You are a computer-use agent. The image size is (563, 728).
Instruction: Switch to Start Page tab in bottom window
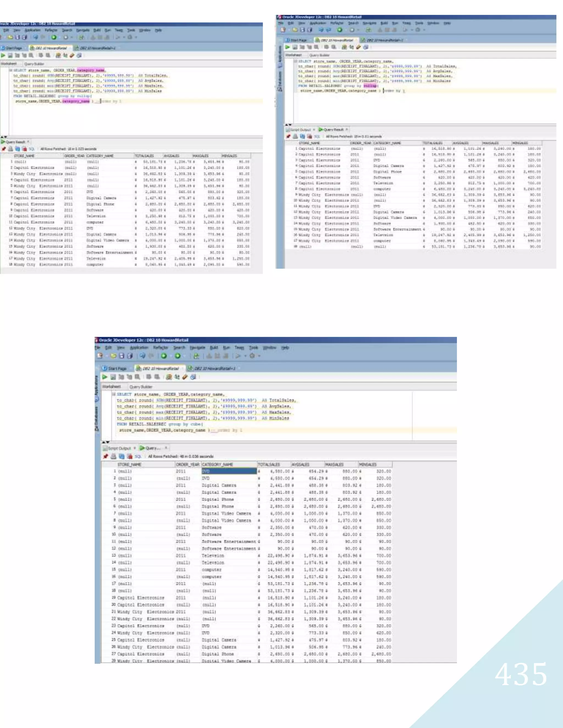click(114, 368)
